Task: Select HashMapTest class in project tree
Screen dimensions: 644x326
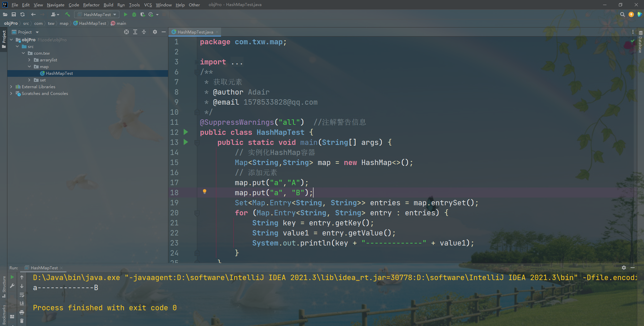Action: tap(59, 73)
